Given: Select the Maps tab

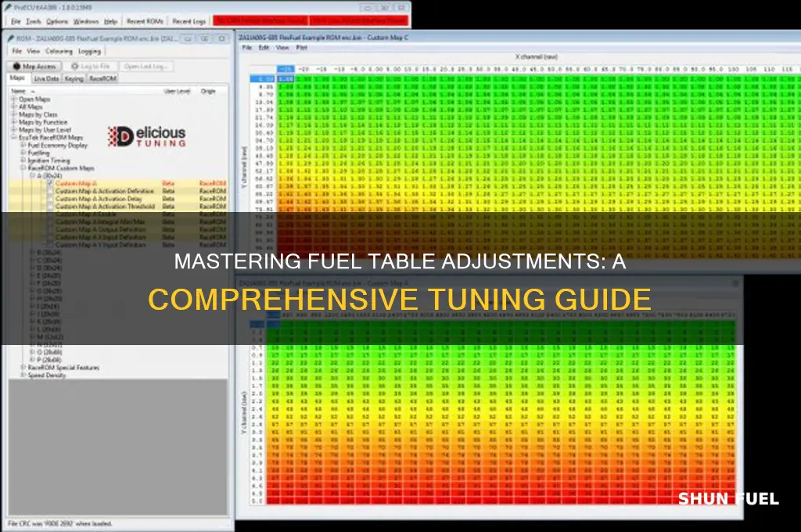Looking at the screenshot, I should click(x=17, y=77).
